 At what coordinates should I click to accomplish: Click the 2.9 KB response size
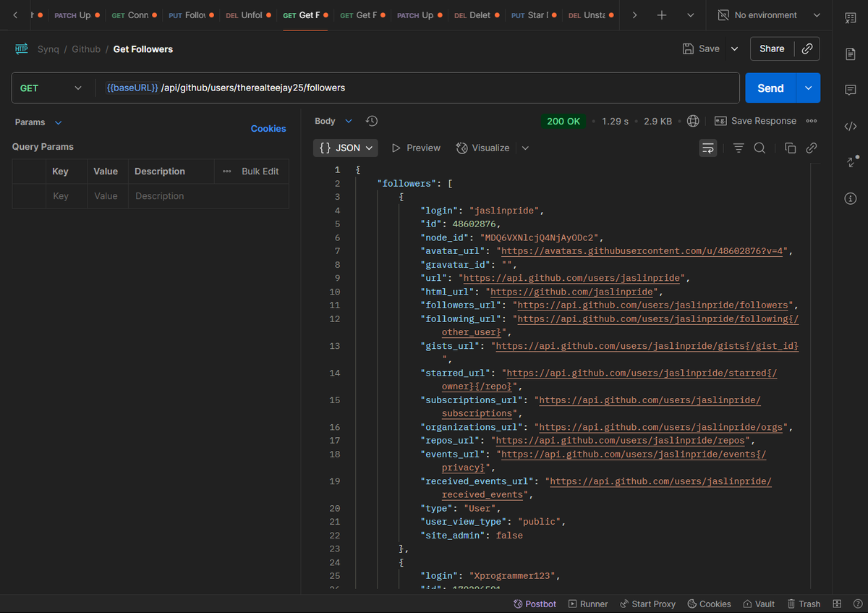(x=658, y=121)
